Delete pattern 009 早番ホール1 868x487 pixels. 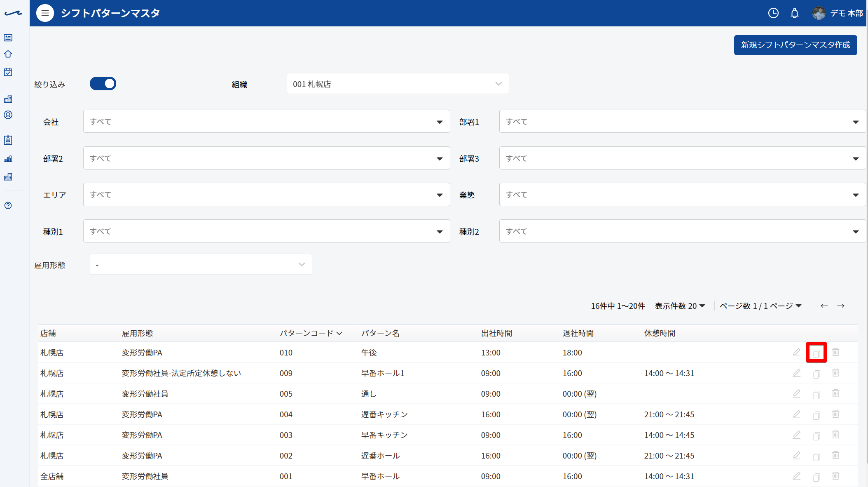835,373
